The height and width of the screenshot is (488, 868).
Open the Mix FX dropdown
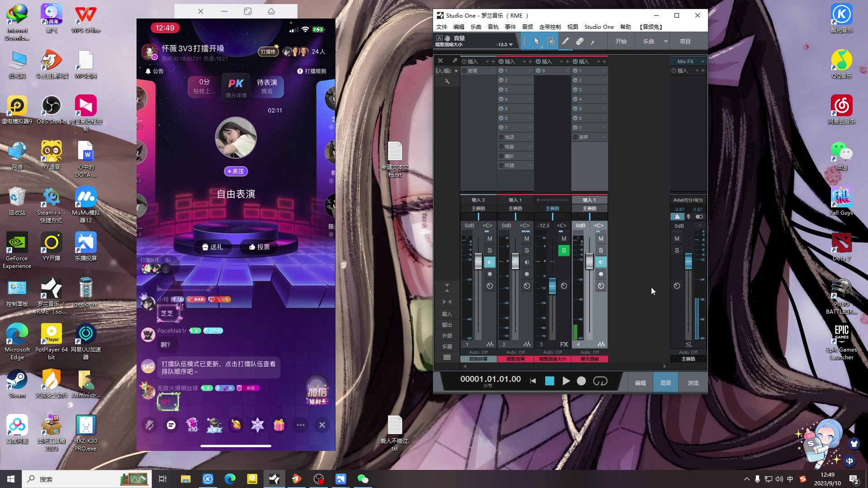703,61
